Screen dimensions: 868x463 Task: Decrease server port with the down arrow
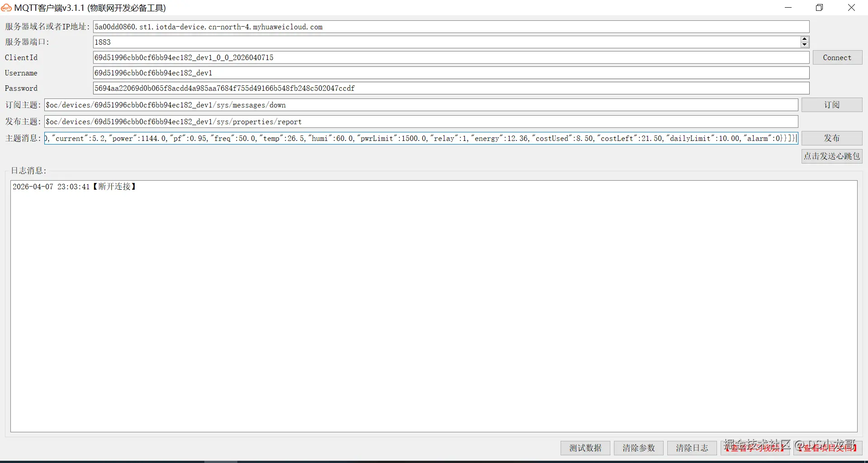click(804, 45)
